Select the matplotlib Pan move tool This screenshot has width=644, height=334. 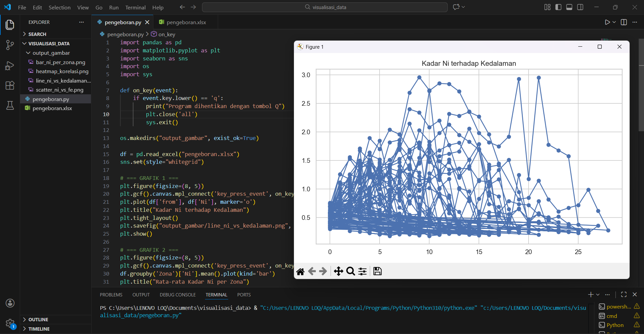338,271
